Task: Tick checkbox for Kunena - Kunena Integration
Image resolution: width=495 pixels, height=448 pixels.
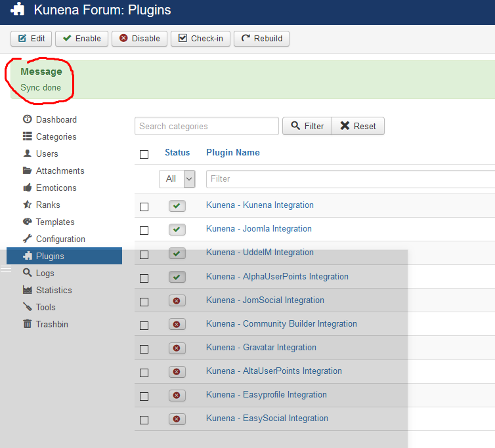Action: click(x=144, y=207)
